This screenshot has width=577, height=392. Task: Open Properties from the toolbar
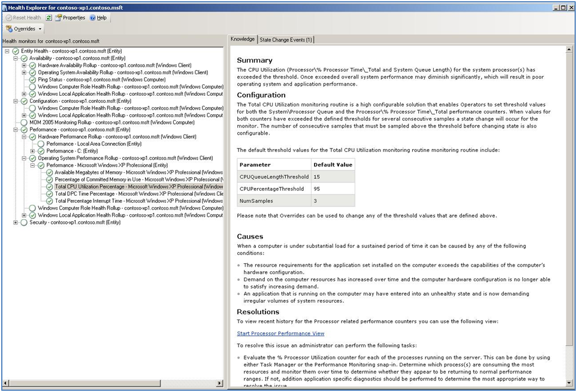tap(70, 17)
